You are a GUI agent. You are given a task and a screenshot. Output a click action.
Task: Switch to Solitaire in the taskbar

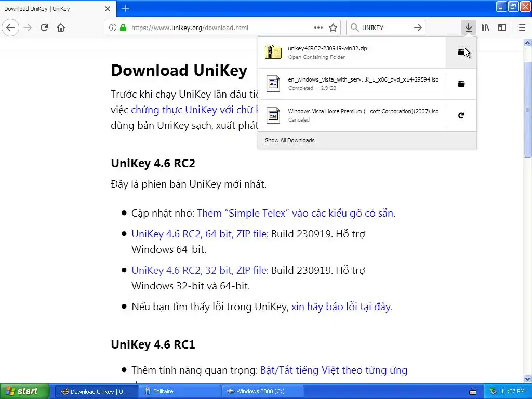pyautogui.click(x=179, y=392)
